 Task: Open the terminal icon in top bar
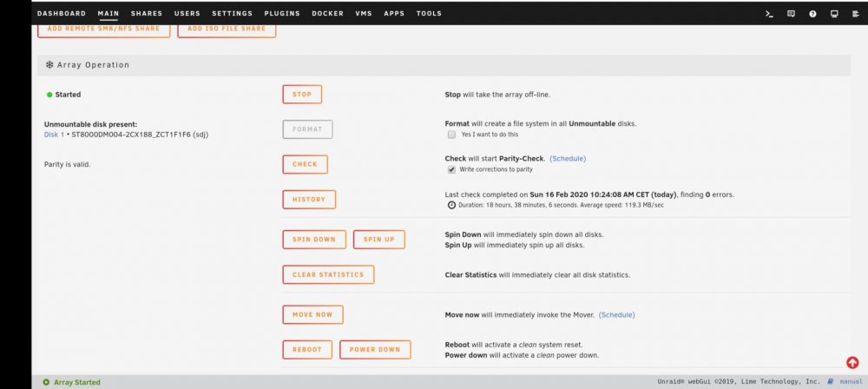pyautogui.click(x=769, y=14)
